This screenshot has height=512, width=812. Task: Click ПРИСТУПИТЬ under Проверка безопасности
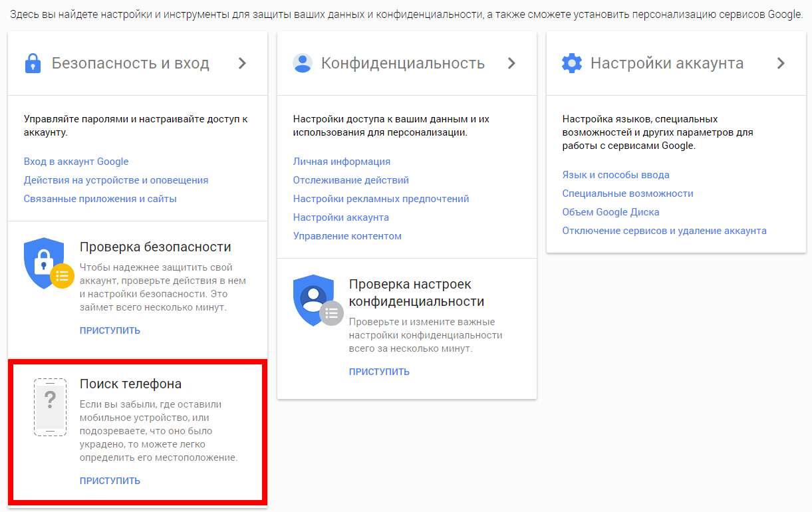[110, 330]
